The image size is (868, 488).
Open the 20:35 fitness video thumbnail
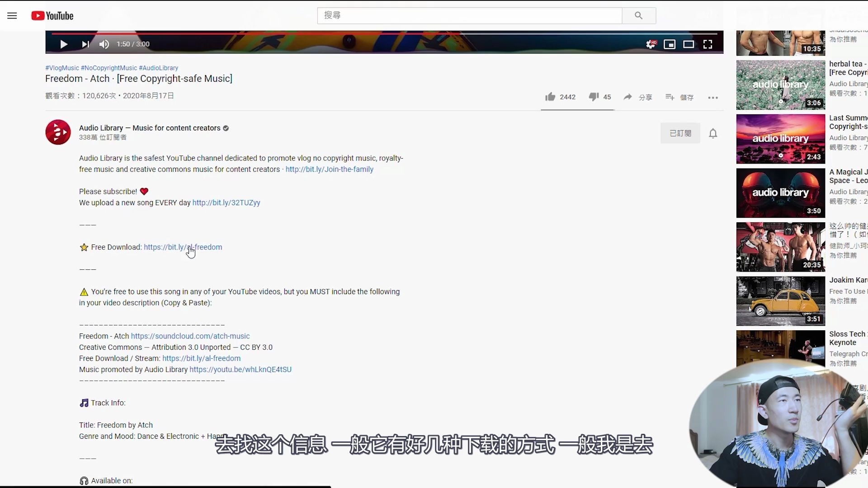781,247
